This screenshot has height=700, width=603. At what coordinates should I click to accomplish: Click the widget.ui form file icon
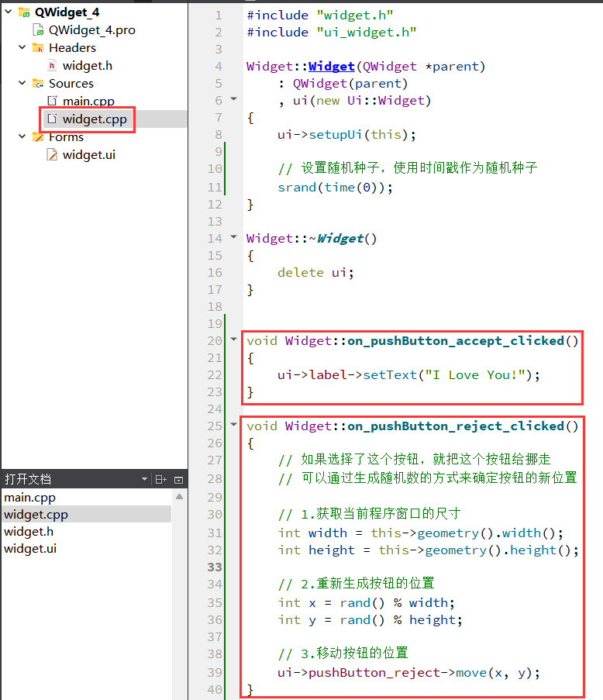point(52,155)
